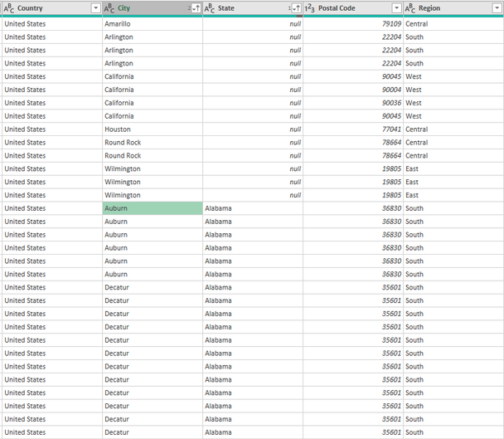Click the Region column text type icon
504x439 pixels.
(x=409, y=8)
